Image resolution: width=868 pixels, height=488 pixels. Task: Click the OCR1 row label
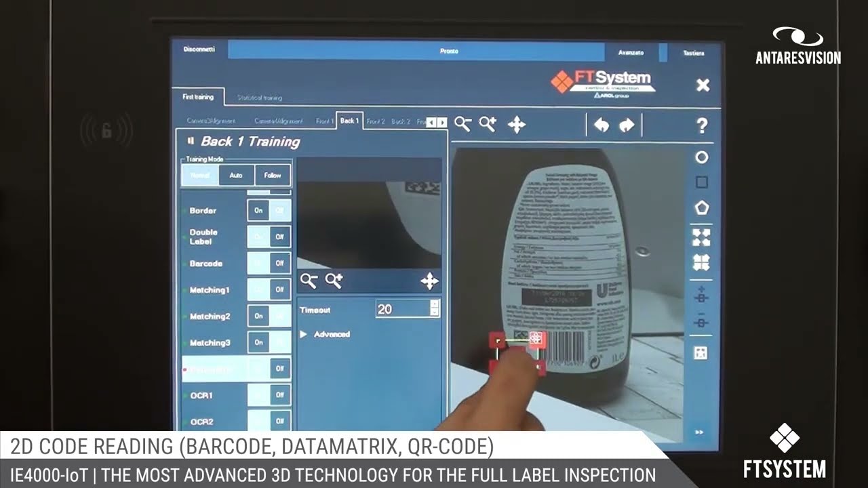[201, 395]
